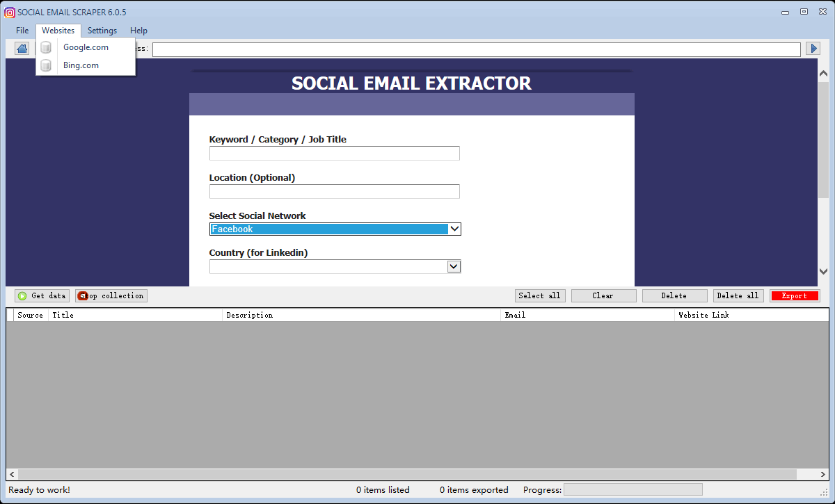Click the "0 items exported" status text
The height and width of the screenshot is (504, 835).
point(474,490)
